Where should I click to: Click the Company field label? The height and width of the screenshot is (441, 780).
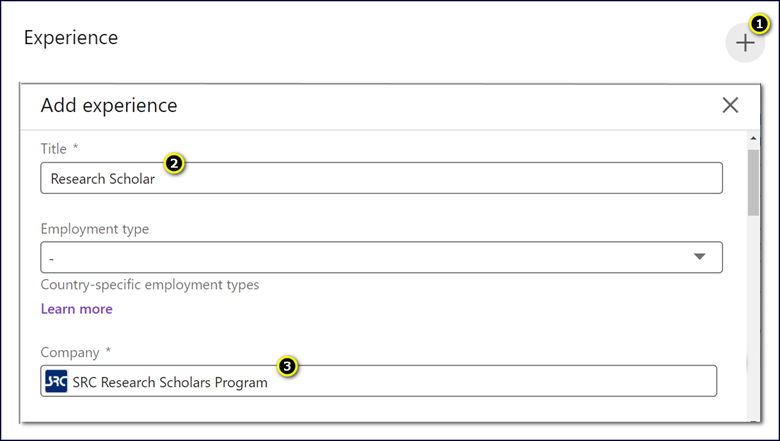coord(76,352)
